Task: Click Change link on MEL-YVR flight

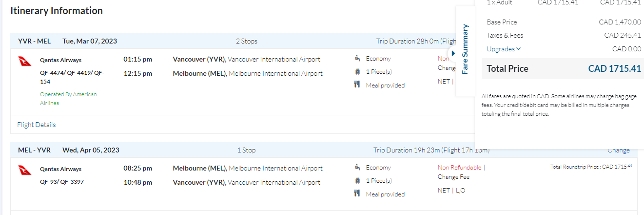Action: coord(618,150)
